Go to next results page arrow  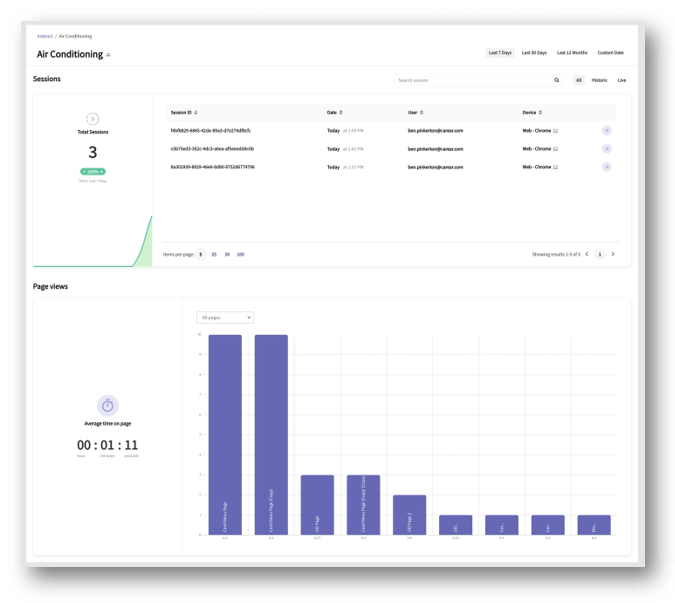(613, 254)
